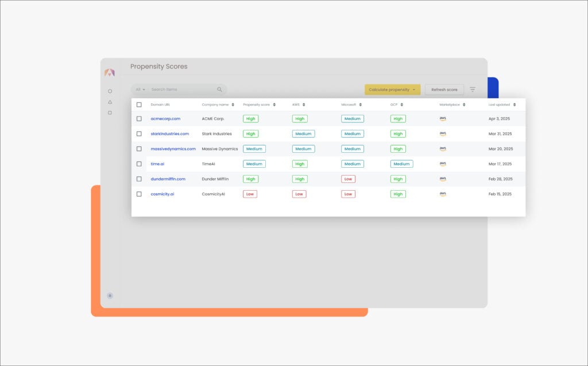
Task: Click the AWS marketplace icon for time.ai
Action: (x=443, y=164)
